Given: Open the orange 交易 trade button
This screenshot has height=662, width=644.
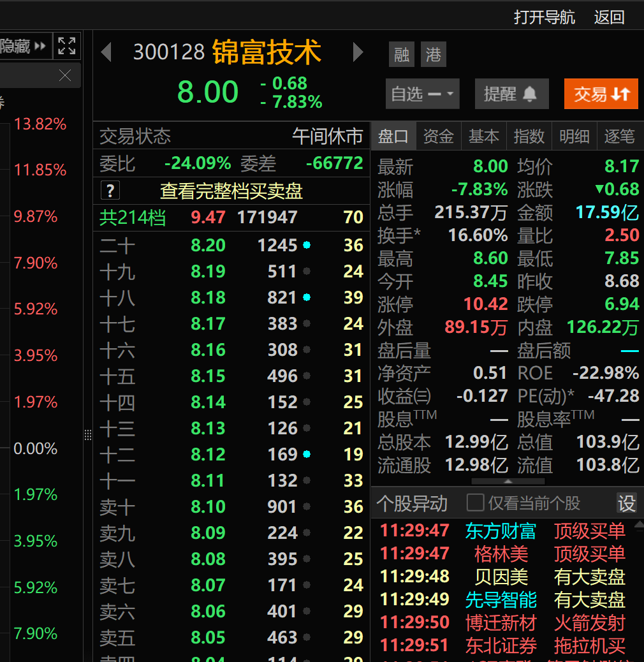Looking at the screenshot, I should 601,94.
